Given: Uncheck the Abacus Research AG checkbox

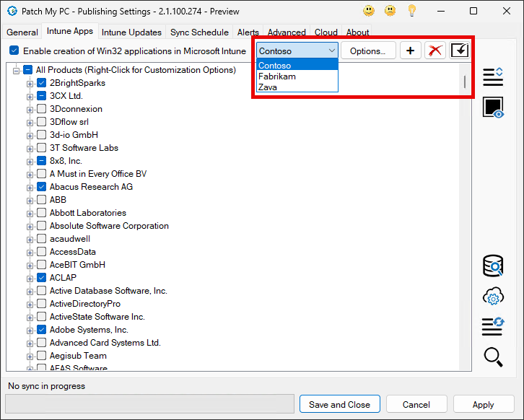Looking at the screenshot, I should click(41, 186).
